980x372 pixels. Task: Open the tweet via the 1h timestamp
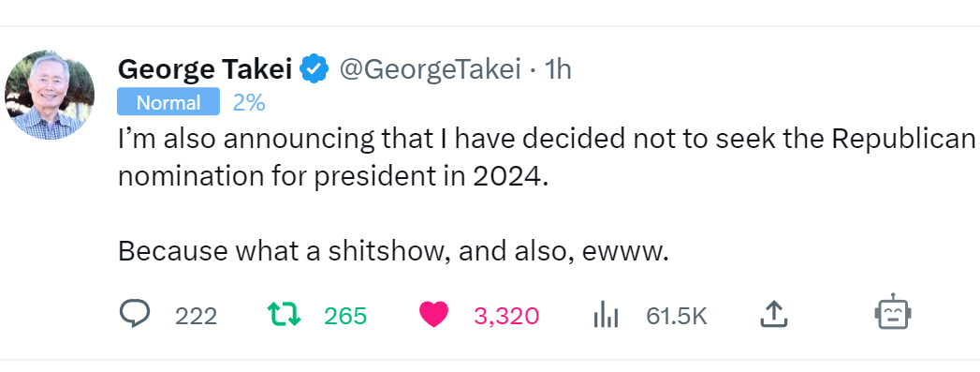coord(558,69)
